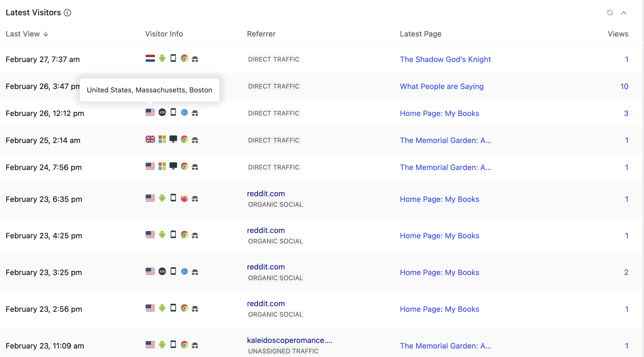Click incognito icon on February 27 row
Image resolution: width=644 pixels, height=357 pixels.
coord(195,59)
